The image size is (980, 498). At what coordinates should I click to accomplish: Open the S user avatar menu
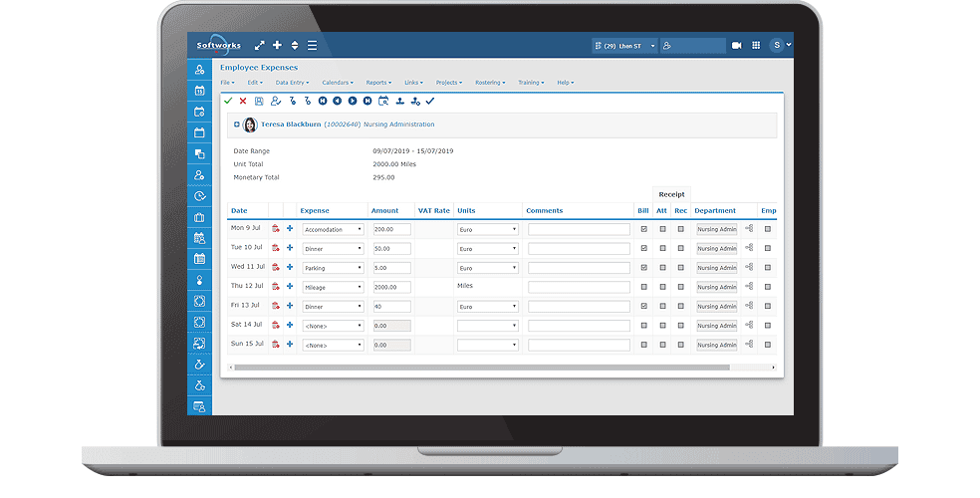pyautogui.click(x=780, y=45)
